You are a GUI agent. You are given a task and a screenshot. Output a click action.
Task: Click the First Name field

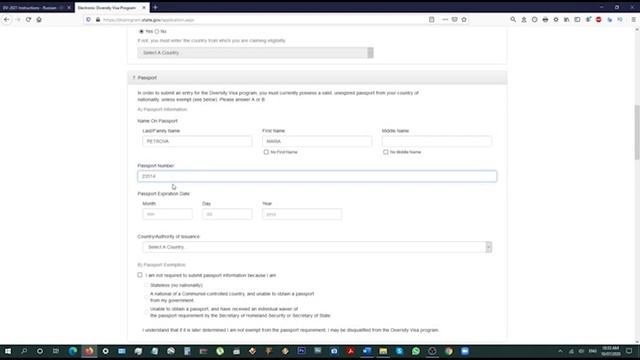coord(317,141)
